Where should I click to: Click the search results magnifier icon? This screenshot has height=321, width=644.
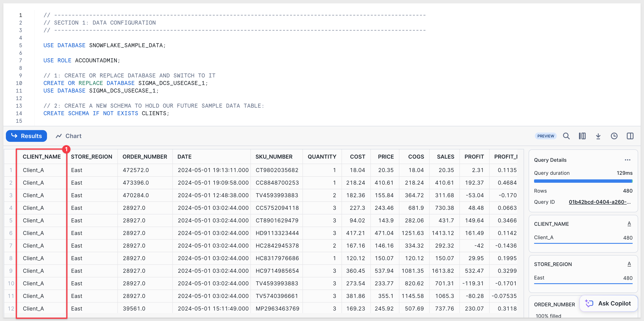(x=566, y=136)
